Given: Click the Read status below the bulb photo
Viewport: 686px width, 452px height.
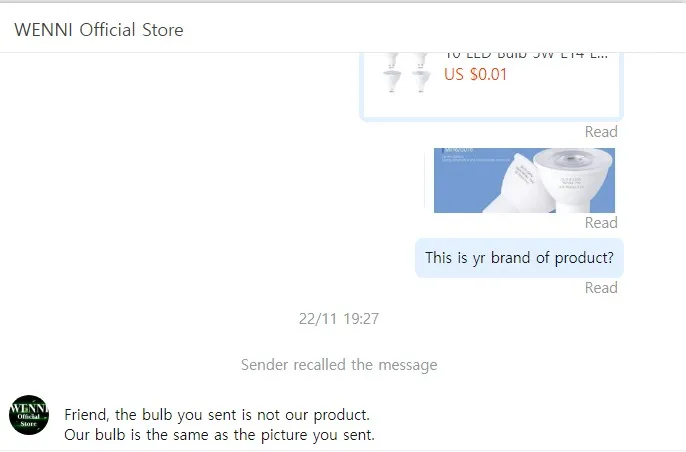Looking at the screenshot, I should click(601, 223).
